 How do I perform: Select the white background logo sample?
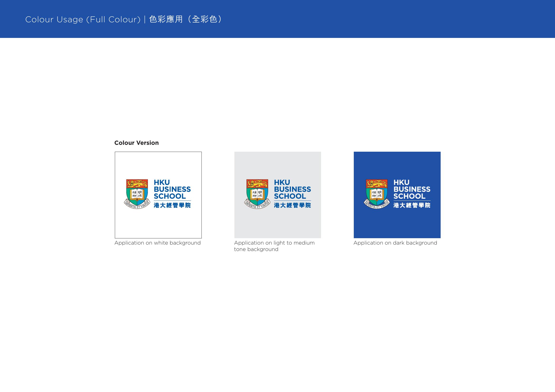point(158,195)
